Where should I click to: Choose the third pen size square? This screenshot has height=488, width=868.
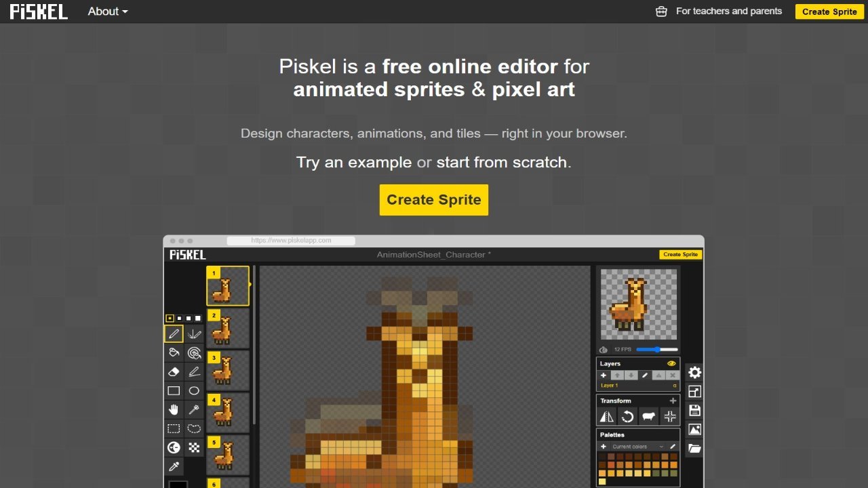[189, 318]
